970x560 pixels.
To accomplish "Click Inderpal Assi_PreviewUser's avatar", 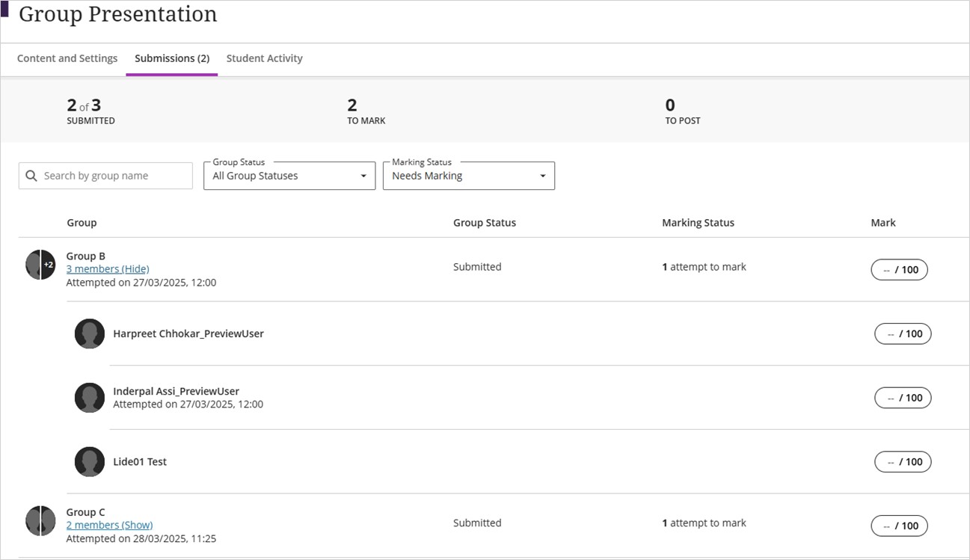I will click(x=90, y=398).
